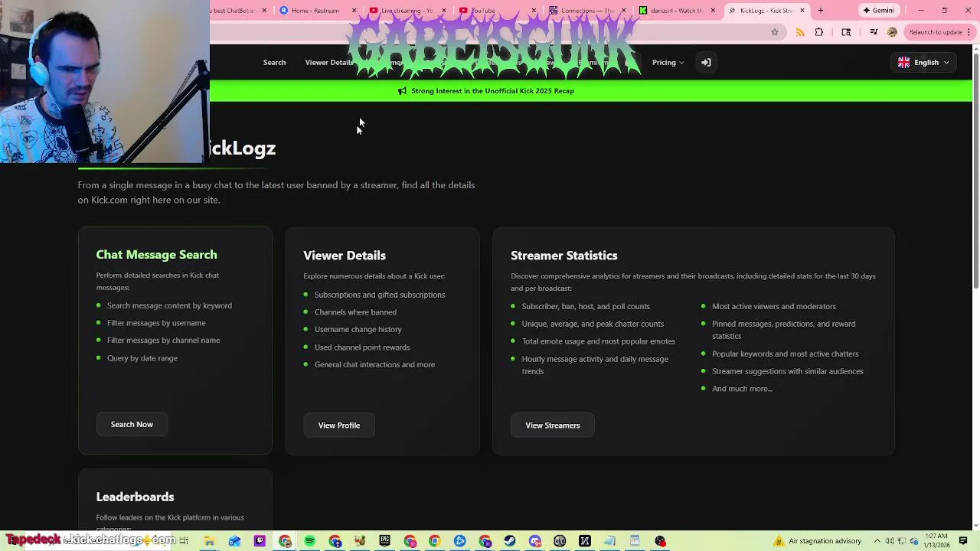Expand the Pricing dropdown menu

pyautogui.click(x=668, y=63)
